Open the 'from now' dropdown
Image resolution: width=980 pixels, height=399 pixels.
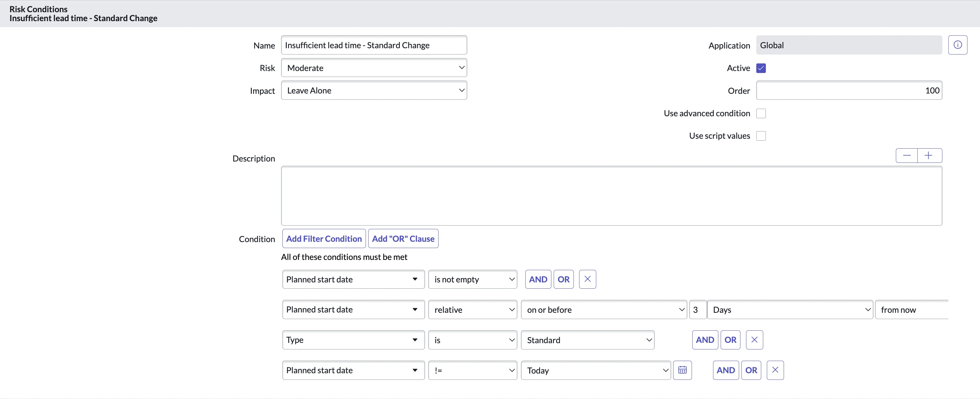(911, 309)
